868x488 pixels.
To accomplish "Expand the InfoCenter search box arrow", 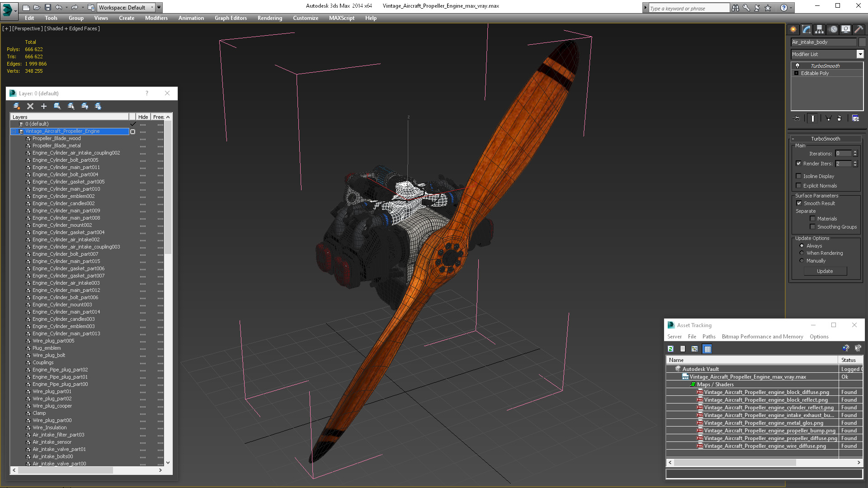I will (645, 8).
